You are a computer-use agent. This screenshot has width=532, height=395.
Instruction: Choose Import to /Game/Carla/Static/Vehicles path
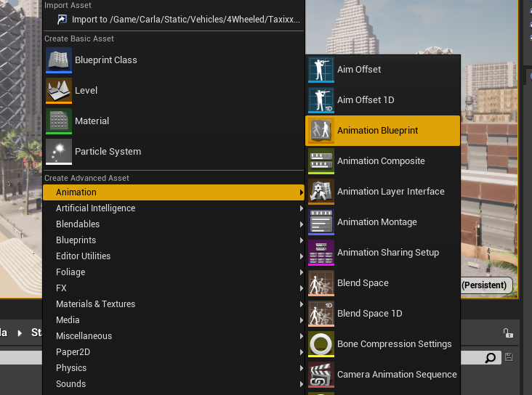click(174, 20)
